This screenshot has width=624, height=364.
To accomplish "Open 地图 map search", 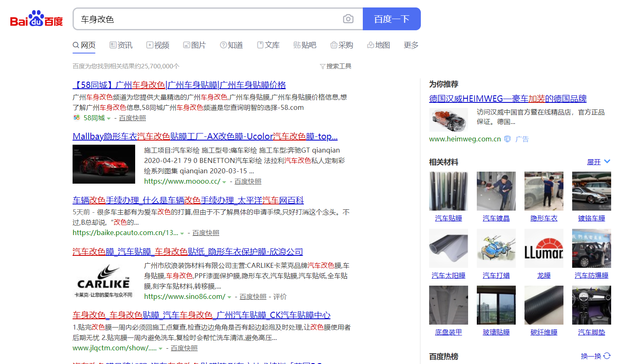I will pyautogui.click(x=379, y=45).
